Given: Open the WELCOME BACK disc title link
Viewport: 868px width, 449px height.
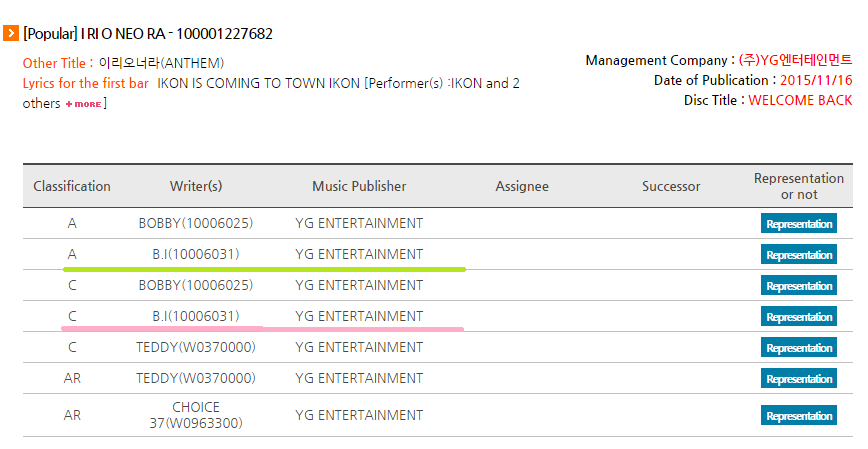Looking at the screenshot, I should [x=800, y=100].
